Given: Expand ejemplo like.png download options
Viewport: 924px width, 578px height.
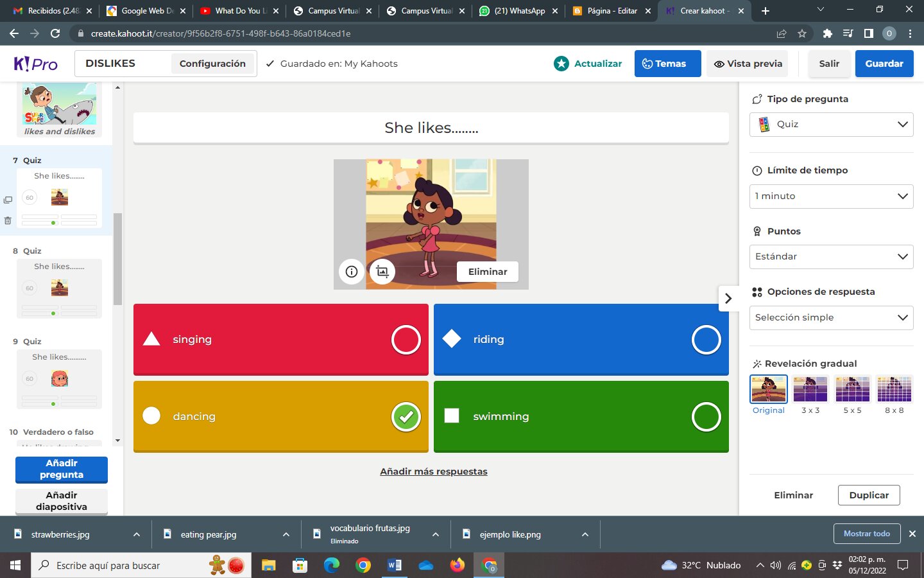Looking at the screenshot, I should click(x=585, y=534).
